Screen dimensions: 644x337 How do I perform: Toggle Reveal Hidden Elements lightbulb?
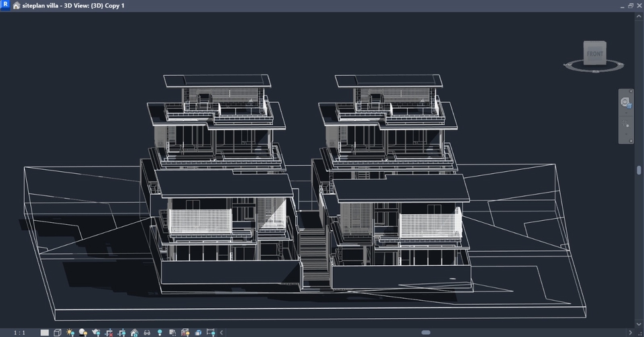pos(160,332)
